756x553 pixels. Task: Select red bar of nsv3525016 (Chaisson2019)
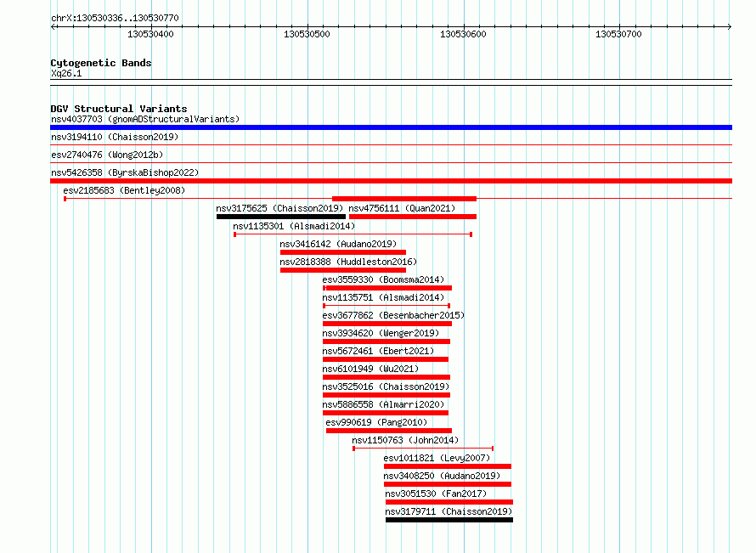click(x=386, y=395)
